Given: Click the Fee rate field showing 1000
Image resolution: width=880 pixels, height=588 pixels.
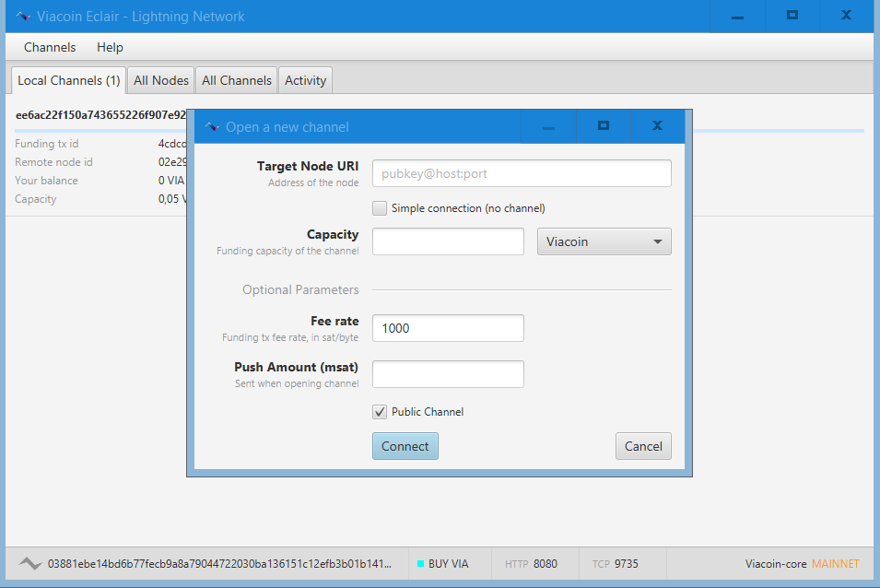Looking at the screenshot, I should (448, 328).
